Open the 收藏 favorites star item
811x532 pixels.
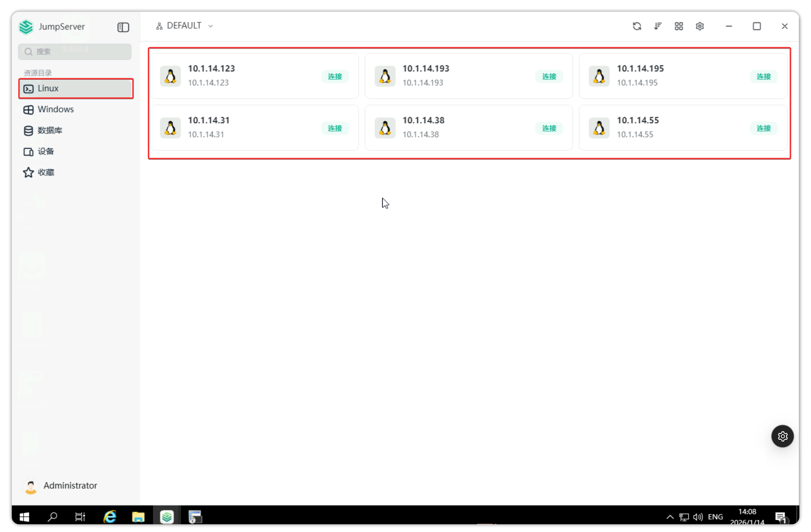click(x=45, y=172)
